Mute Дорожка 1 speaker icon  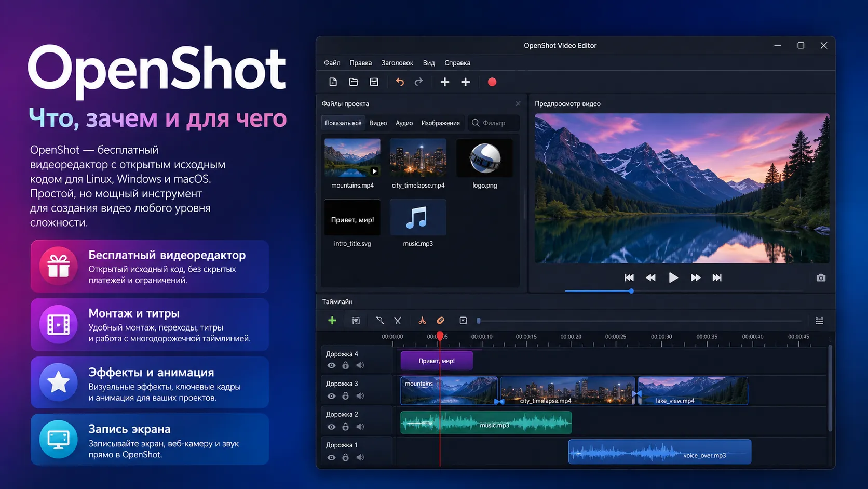point(360,457)
